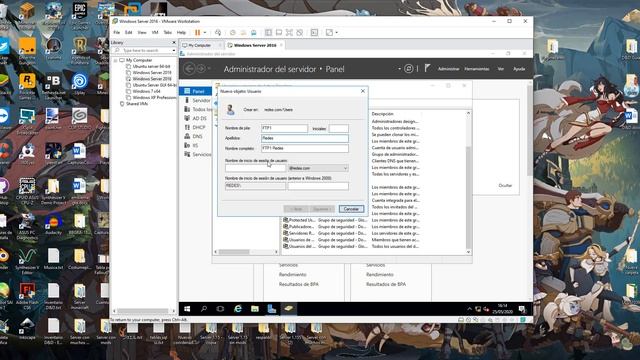The image size is (640, 360).
Task: Select DNS in Server Manager sidebar
Action: point(196,136)
